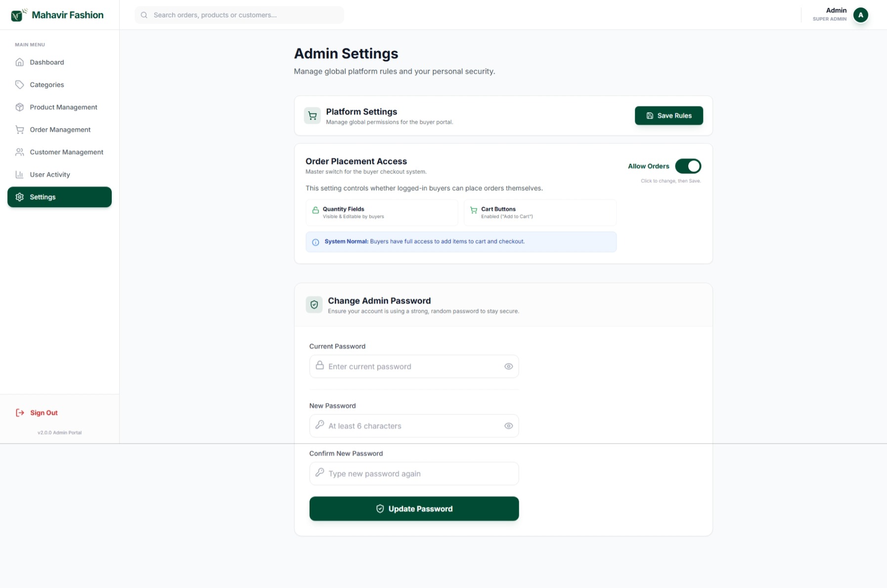887x588 pixels.
Task: Open User Activity in sidebar
Action: pos(49,175)
